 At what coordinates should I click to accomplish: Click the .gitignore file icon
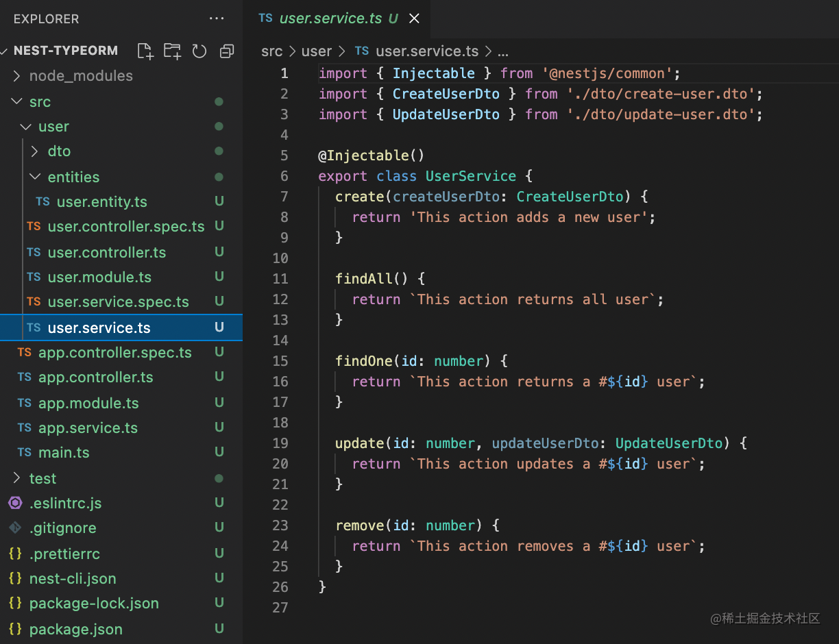(15, 528)
